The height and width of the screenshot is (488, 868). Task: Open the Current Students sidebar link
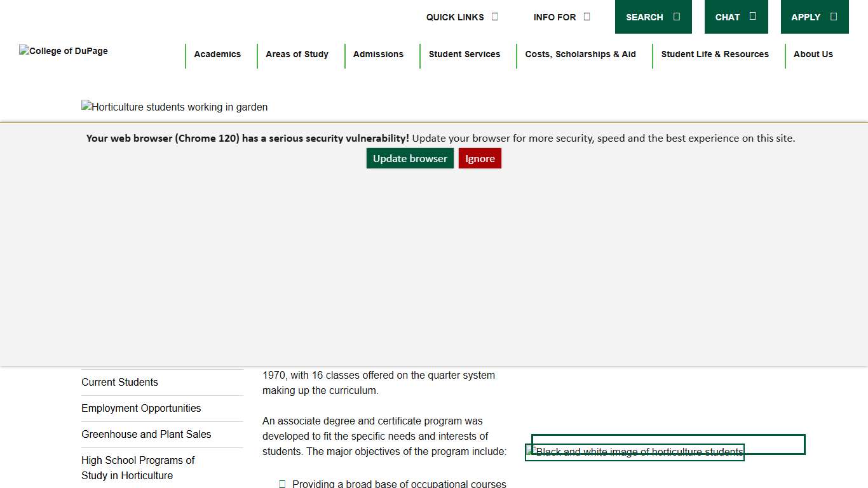pos(119,383)
